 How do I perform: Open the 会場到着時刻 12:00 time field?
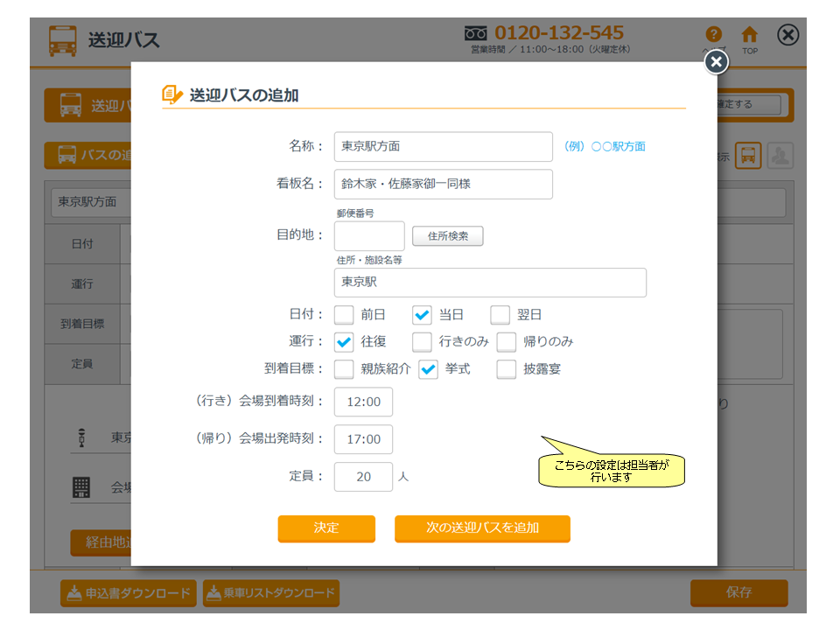point(363,402)
